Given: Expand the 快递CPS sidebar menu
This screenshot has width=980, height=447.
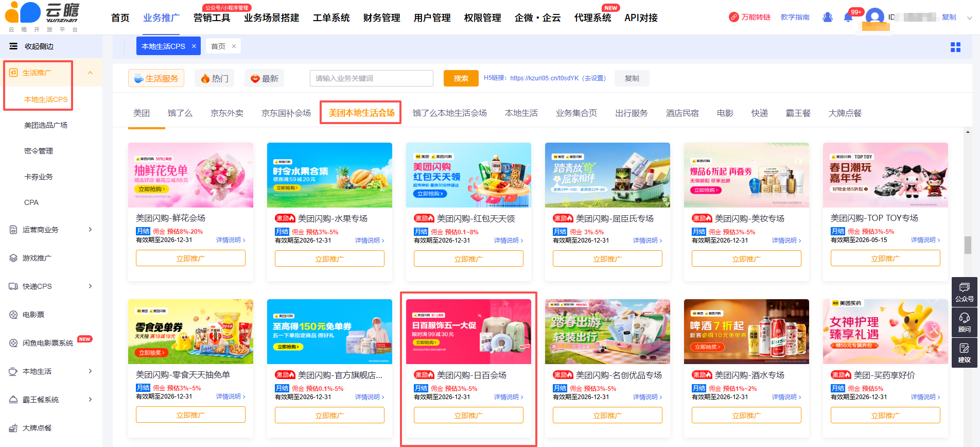Looking at the screenshot, I should [90, 286].
